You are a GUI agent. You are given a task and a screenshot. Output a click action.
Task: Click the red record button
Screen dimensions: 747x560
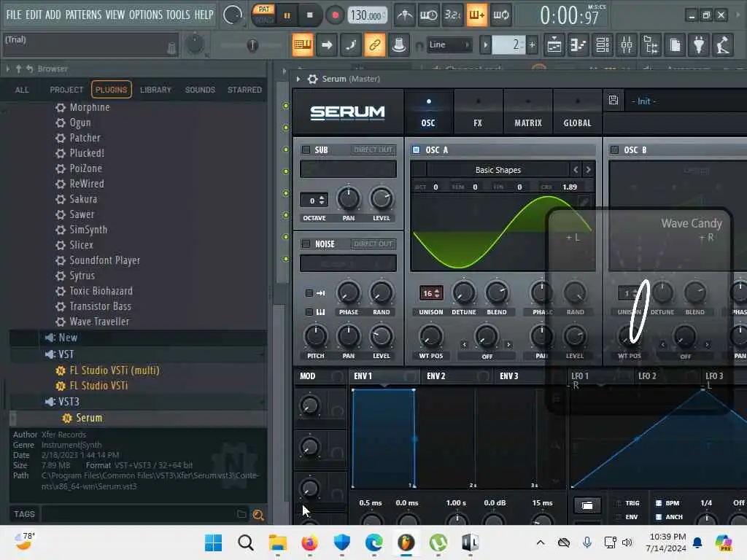(x=335, y=15)
